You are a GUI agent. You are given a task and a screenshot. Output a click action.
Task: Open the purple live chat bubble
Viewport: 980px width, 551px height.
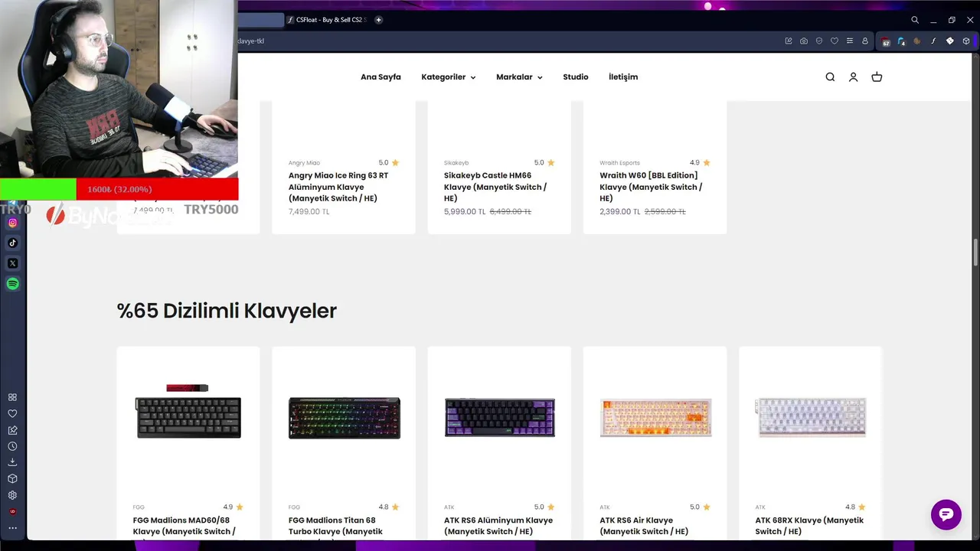pyautogui.click(x=946, y=514)
